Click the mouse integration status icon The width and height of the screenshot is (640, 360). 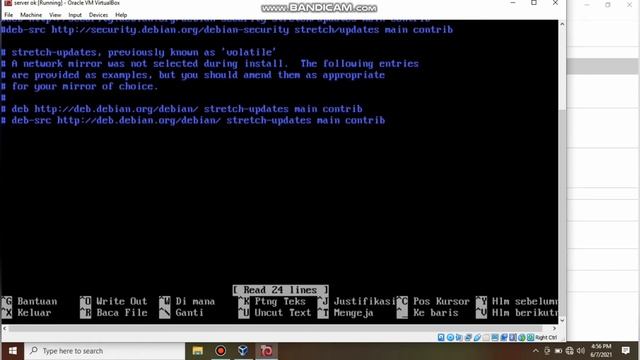point(522,338)
